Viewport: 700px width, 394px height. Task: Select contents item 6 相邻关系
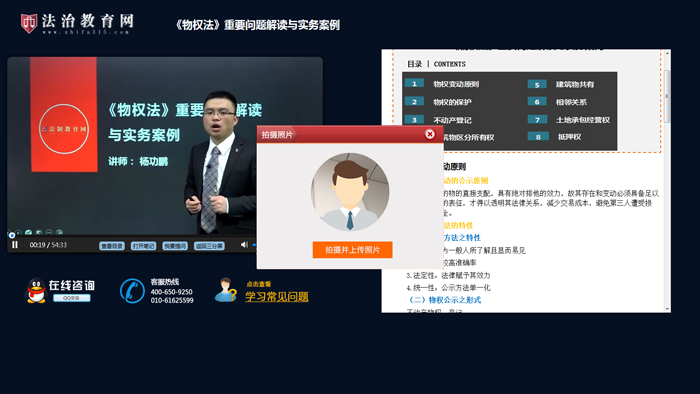tap(571, 102)
